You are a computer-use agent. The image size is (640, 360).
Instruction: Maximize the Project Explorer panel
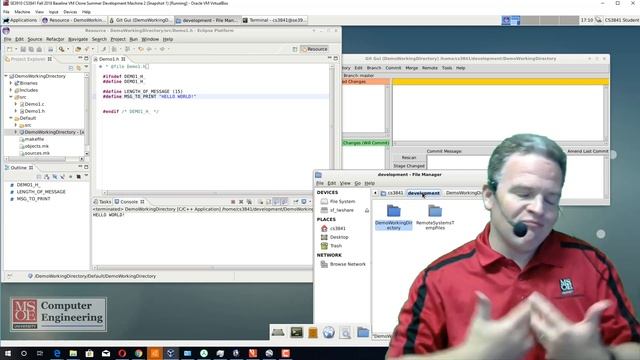(86, 59)
